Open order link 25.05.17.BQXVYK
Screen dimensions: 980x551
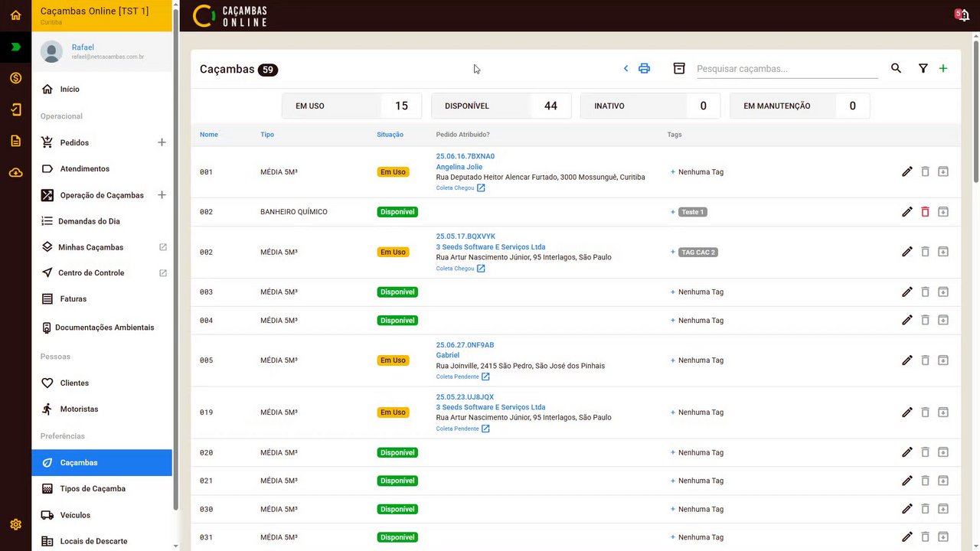(x=465, y=236)
